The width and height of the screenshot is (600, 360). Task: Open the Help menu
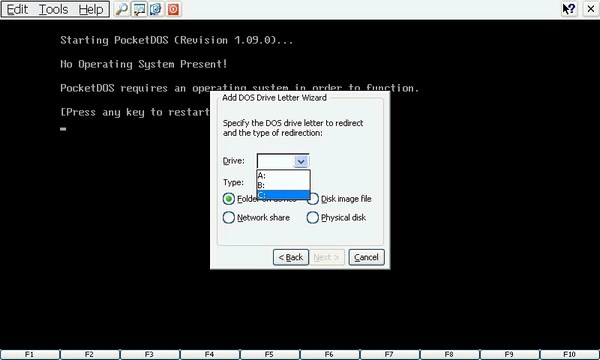[91, 9]
